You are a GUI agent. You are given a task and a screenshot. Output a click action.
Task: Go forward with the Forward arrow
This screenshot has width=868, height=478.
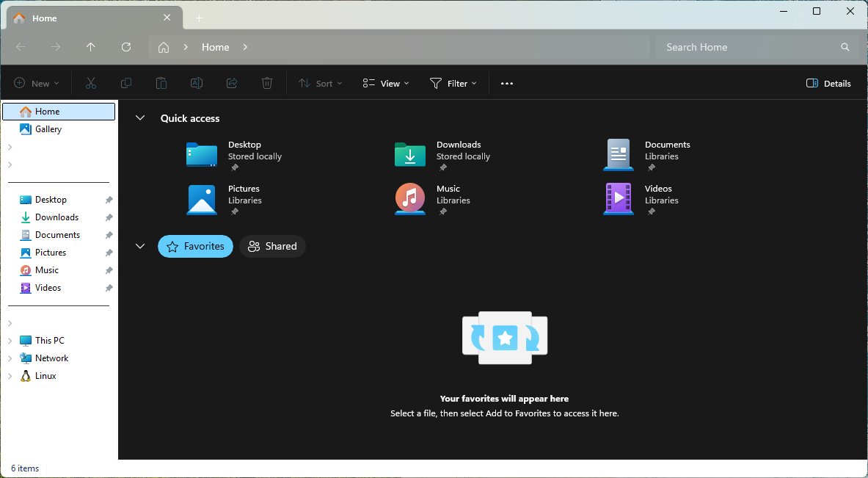(56, 47)
